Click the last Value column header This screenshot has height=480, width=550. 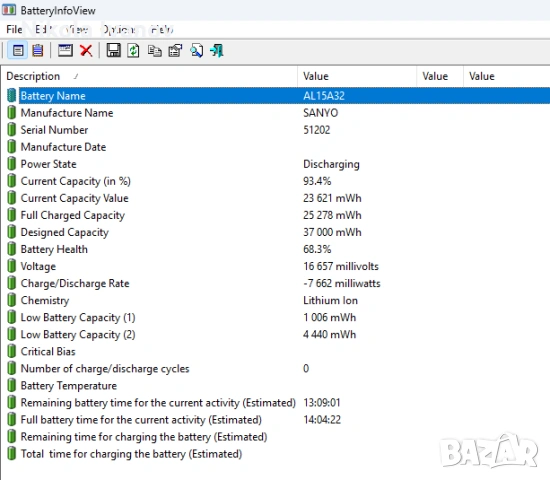coord(507,76)
